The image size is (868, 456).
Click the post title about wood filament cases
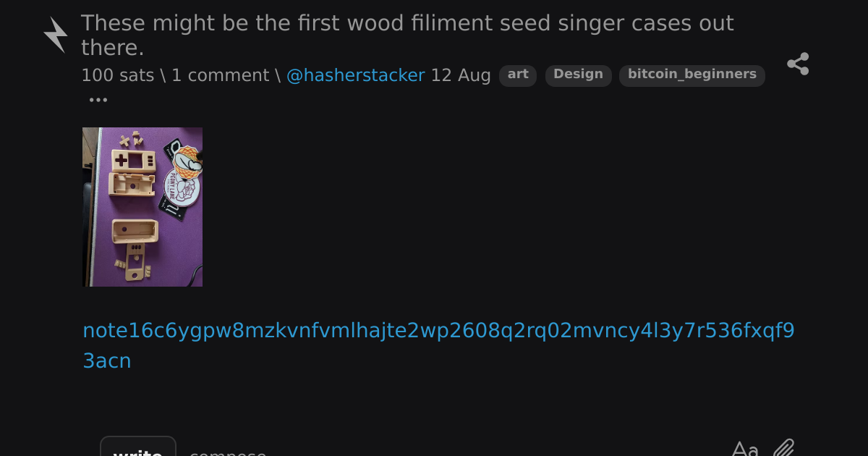pos(407,35)
